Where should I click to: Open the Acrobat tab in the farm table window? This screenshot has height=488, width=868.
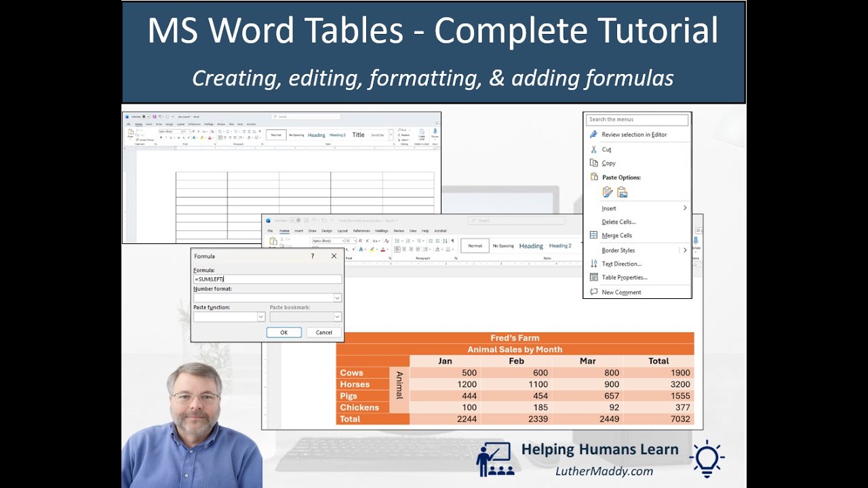coord(440,231)
